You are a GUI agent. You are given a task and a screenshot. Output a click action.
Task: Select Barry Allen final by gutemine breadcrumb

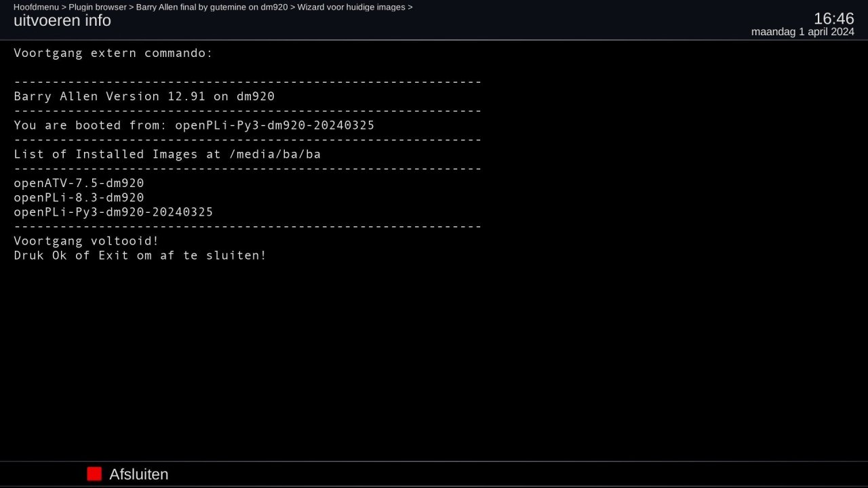click(x=212, y=7)
